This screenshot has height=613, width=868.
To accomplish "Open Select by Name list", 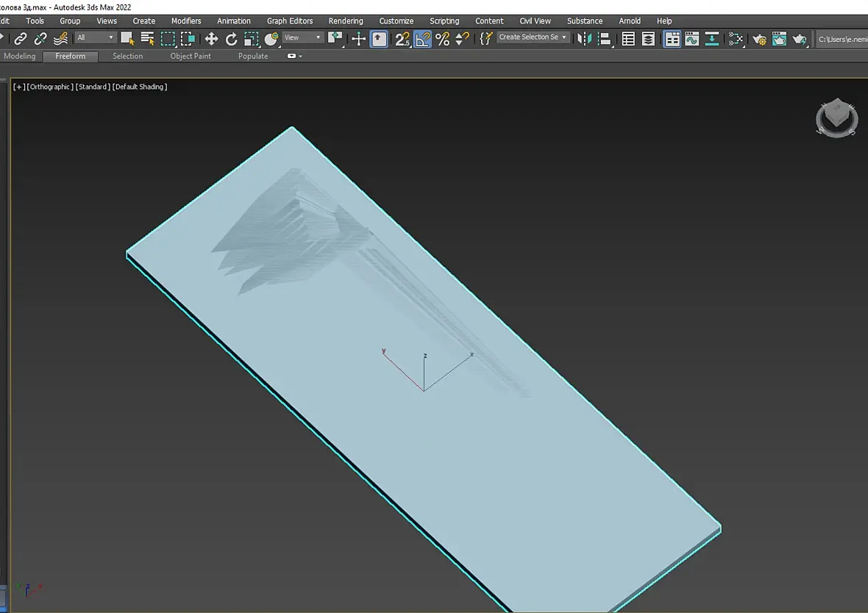I will [x=147, y=39].
